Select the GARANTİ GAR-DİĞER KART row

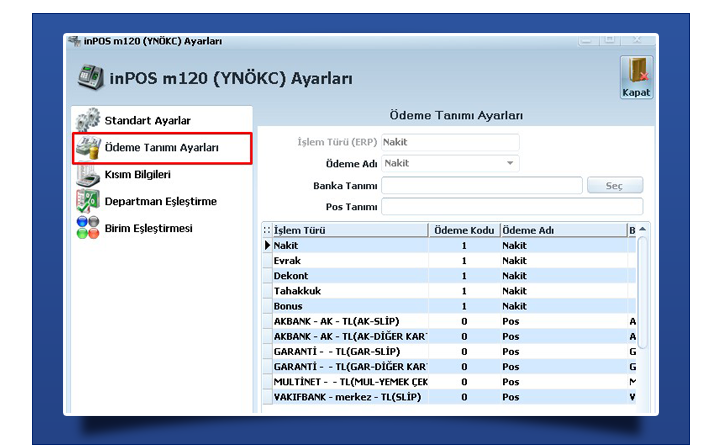pyautogui.click(x=449, y=367)
